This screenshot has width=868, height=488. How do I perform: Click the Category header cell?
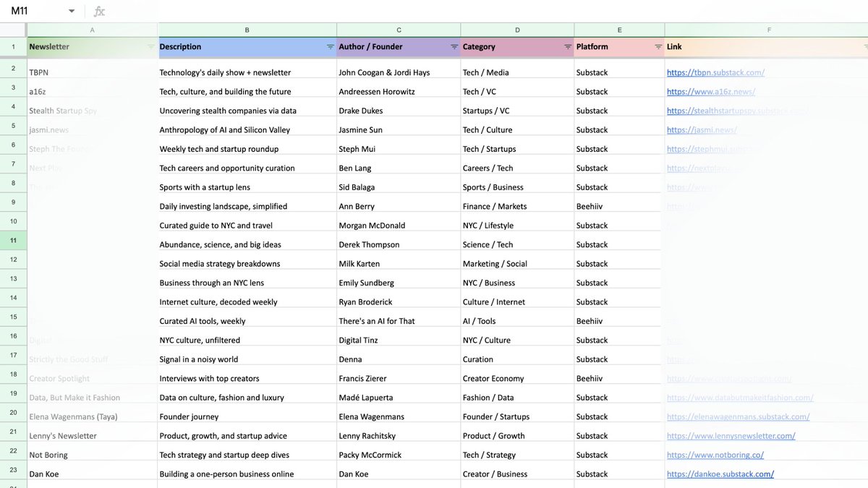pyautogui.click(x=517, y=47)
